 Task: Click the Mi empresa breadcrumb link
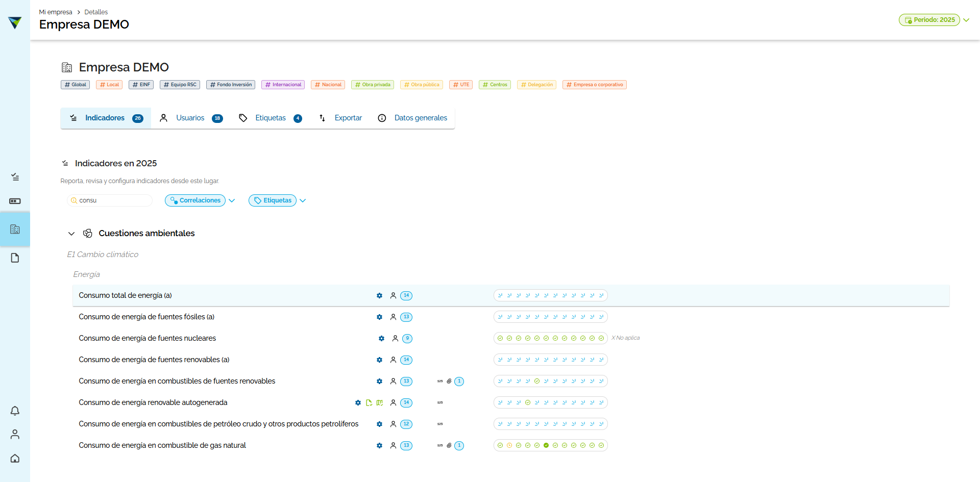click(x=56, y=12)
